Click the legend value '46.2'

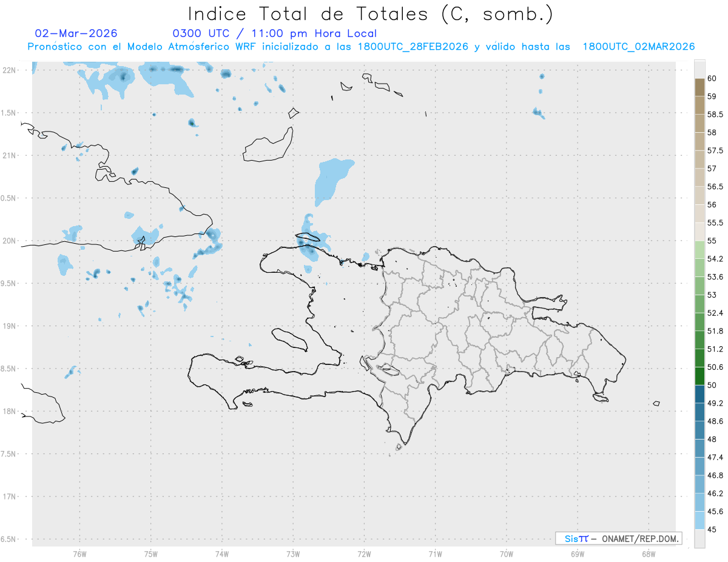point(715,493)
